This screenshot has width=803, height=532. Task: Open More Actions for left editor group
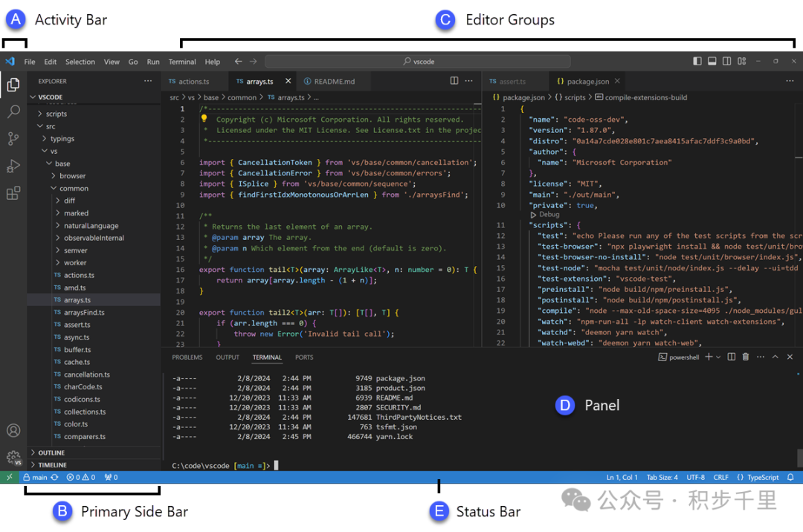tap(468, 81)
